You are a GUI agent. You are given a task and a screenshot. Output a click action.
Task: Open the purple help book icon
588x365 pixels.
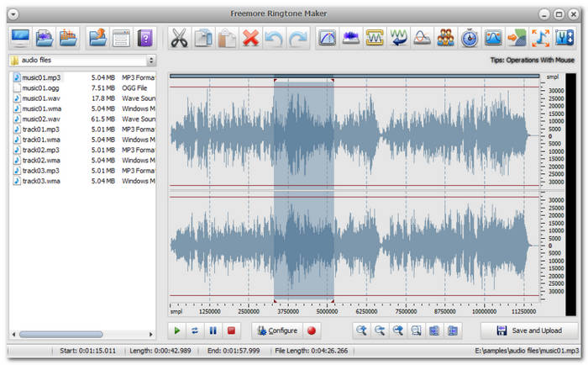[146, 38]
